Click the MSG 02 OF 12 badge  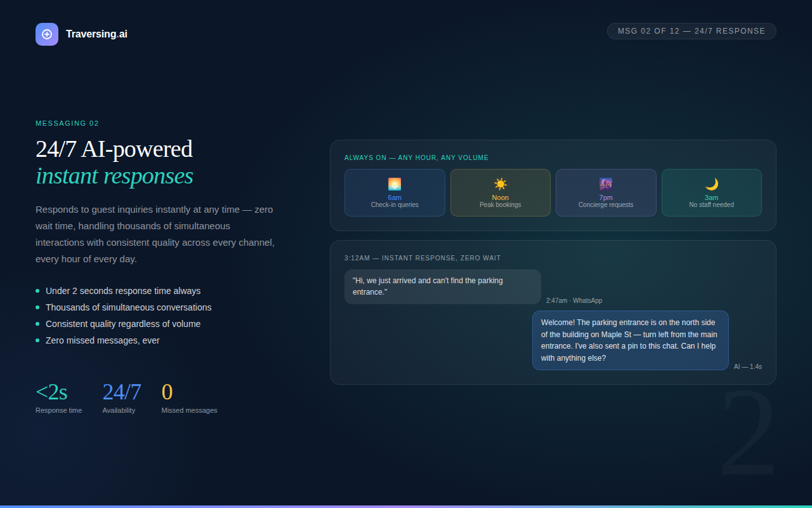[x=691, y=31]
